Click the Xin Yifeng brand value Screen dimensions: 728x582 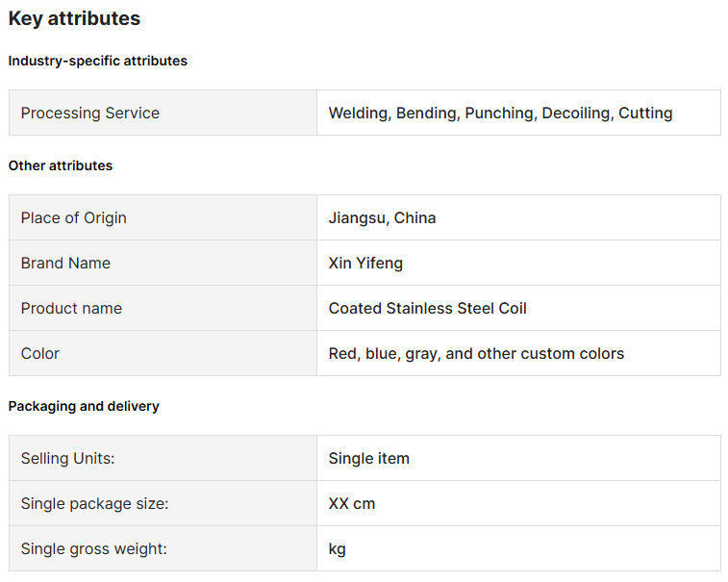click(x=365, y=263)
